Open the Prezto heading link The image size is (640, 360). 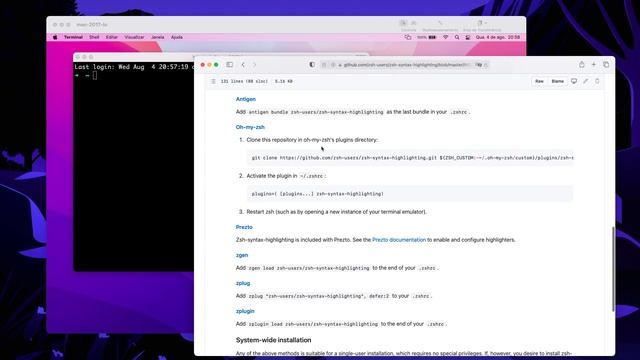tap(244, 227)
